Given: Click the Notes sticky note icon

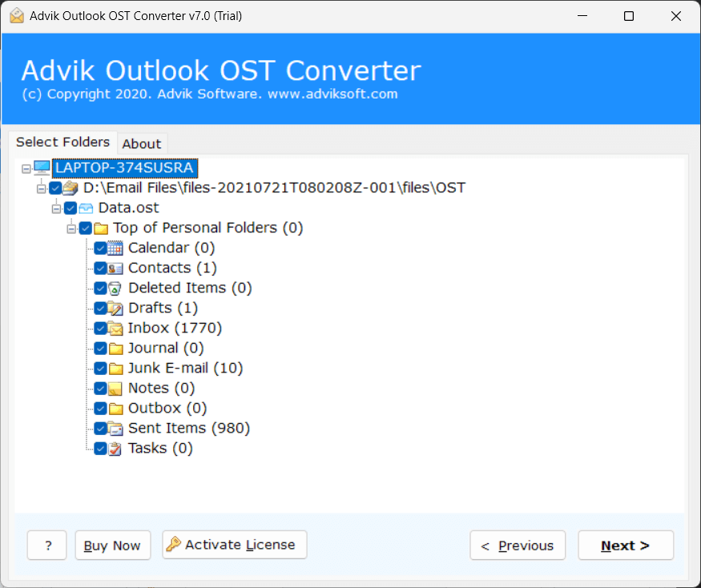Looking at the screenshot, I should tap(115, 389).
